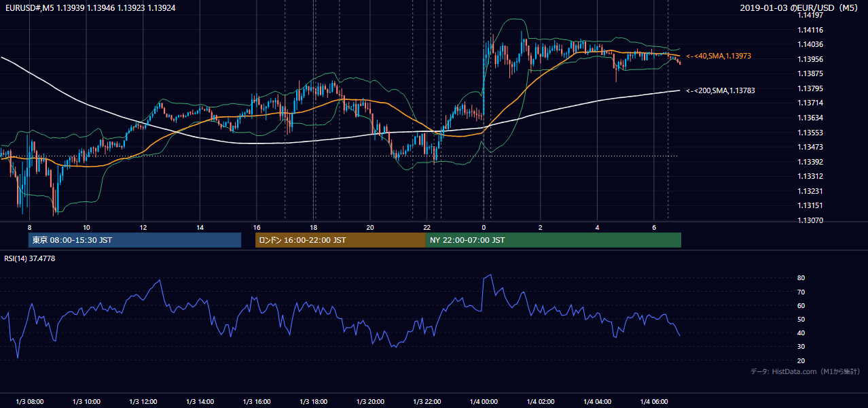Click price axis label 1.13795
The width and height of the screenshot is (868, 408).
[x=810, y=88]
